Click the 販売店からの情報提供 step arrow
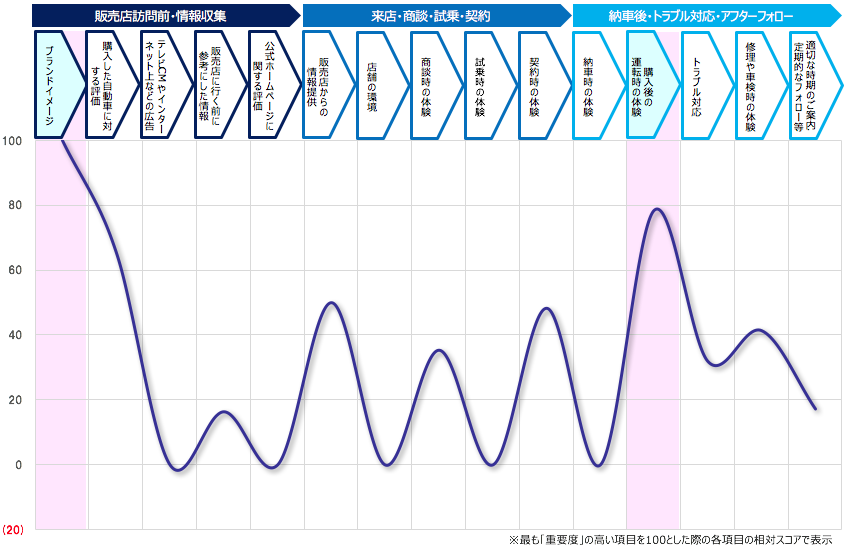Image resolution: width=846 pixels, height=548 pixels. 326,85
